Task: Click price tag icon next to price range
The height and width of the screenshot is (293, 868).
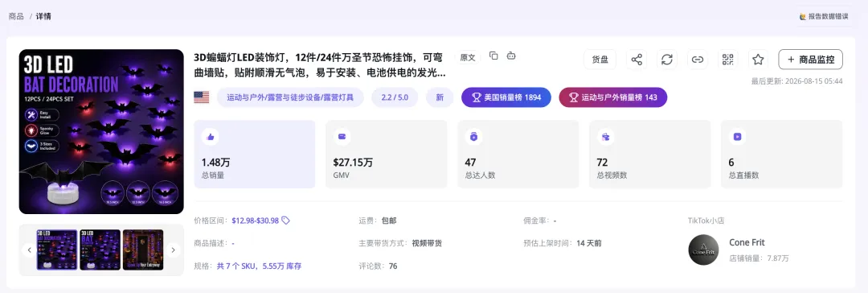Action: [x=285, y=221]
